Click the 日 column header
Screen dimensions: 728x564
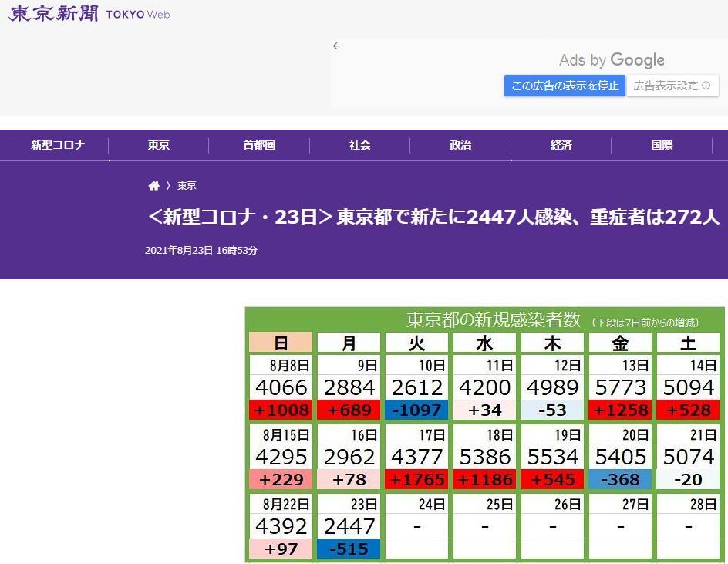(x=281, y=343)
